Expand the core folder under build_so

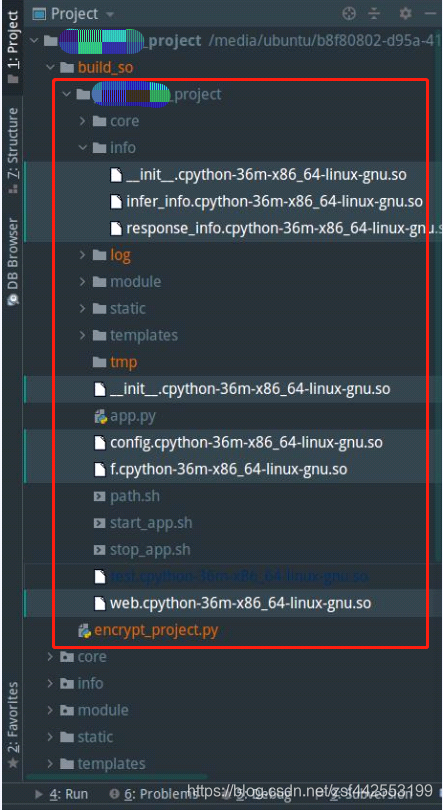[x=83, y=121]
